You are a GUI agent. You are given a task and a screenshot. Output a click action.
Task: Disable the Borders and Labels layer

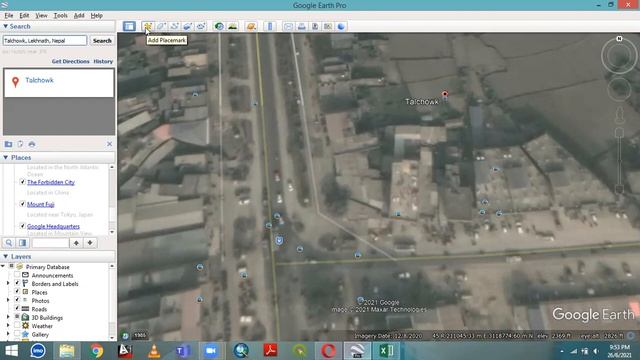17,283
